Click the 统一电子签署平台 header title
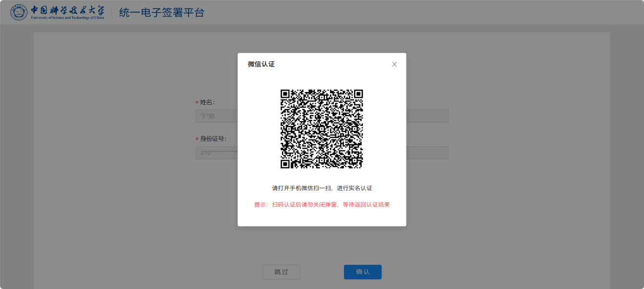The image size is (644, 289). click(162, 13)
